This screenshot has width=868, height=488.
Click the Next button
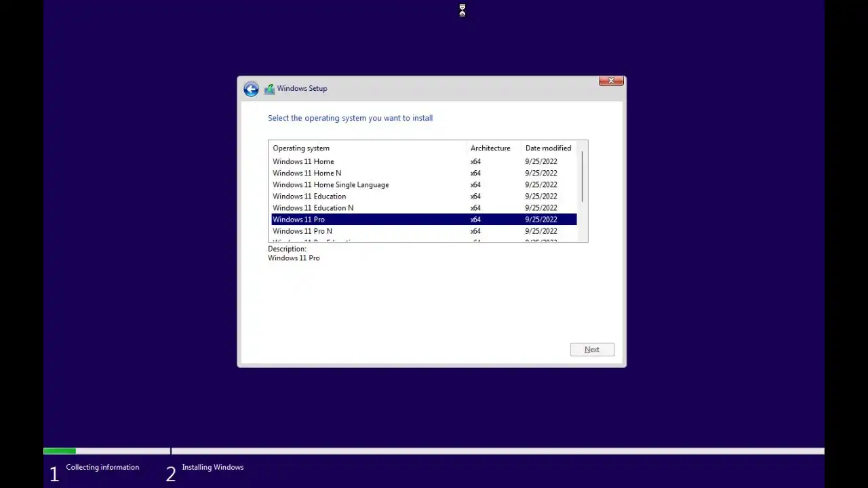pos(592,350)
